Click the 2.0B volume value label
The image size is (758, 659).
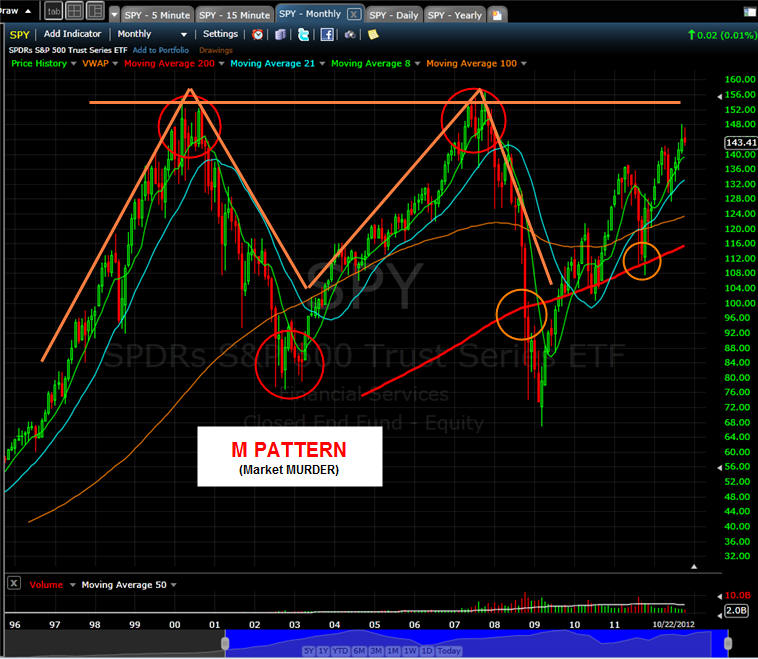pyautogui.click(x=736, y=610)
